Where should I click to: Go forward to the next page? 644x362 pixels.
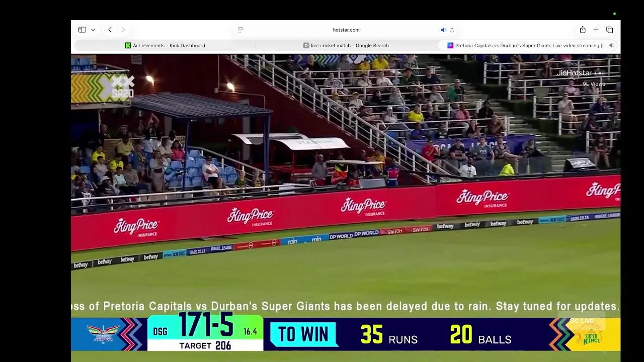click(123, 30)
